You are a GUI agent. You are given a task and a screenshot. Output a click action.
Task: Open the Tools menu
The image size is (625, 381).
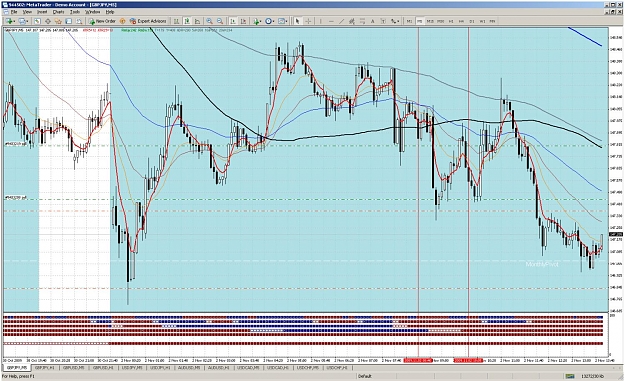click(x=75, y=12)
